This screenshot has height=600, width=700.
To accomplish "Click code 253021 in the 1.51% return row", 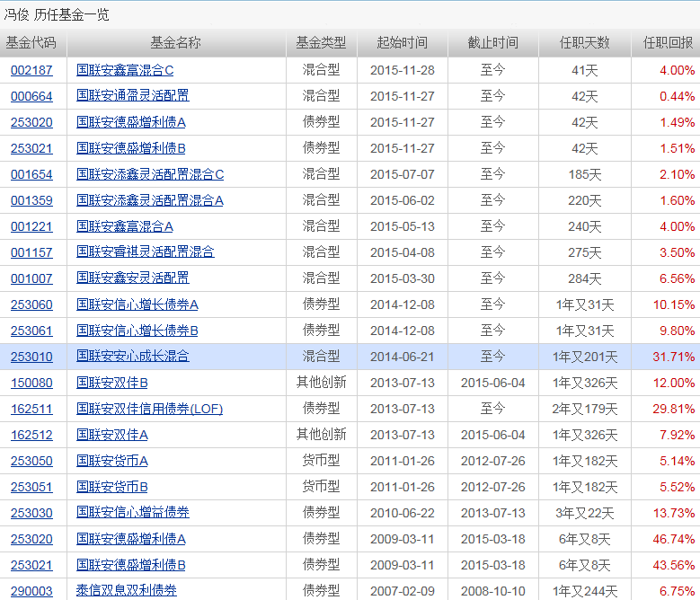I will pos(31,148).
